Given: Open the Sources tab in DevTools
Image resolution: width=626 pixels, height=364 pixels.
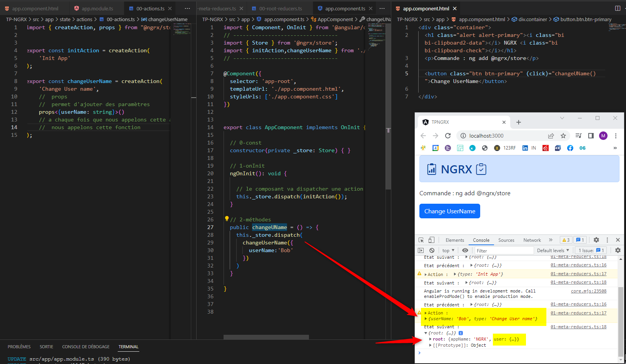Looking at the screenshot, I should (506, 240).
